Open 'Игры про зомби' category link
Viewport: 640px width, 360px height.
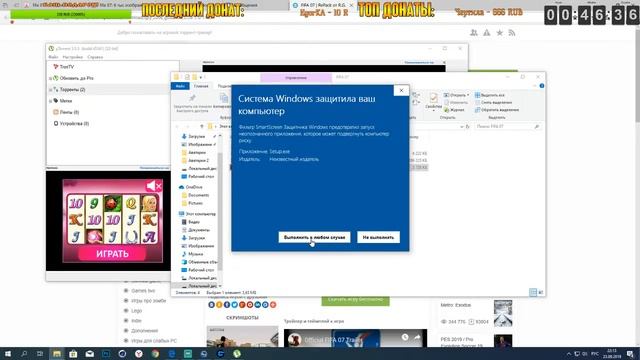149,300
